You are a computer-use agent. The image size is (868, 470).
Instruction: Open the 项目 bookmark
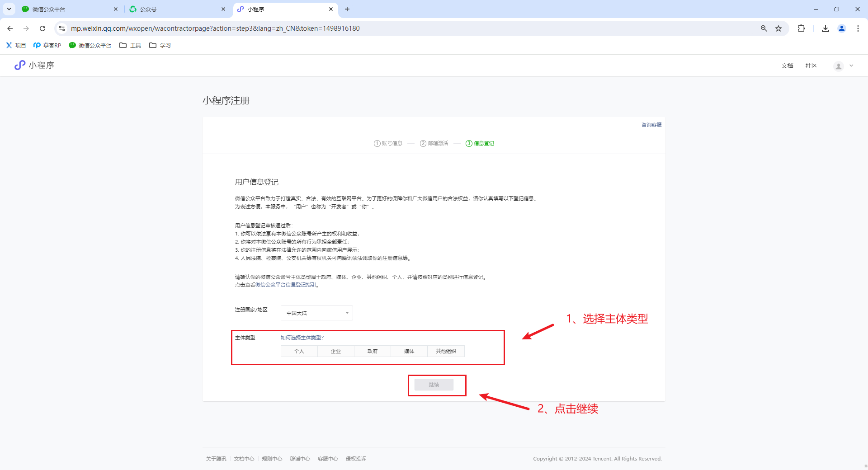click(x=16, y=45)
